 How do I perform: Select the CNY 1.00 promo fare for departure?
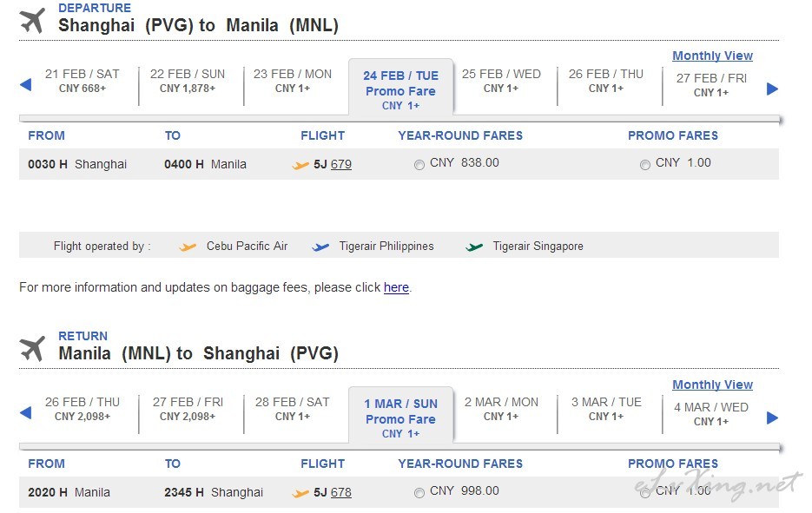pyautogui.click(x=644, y=165)
